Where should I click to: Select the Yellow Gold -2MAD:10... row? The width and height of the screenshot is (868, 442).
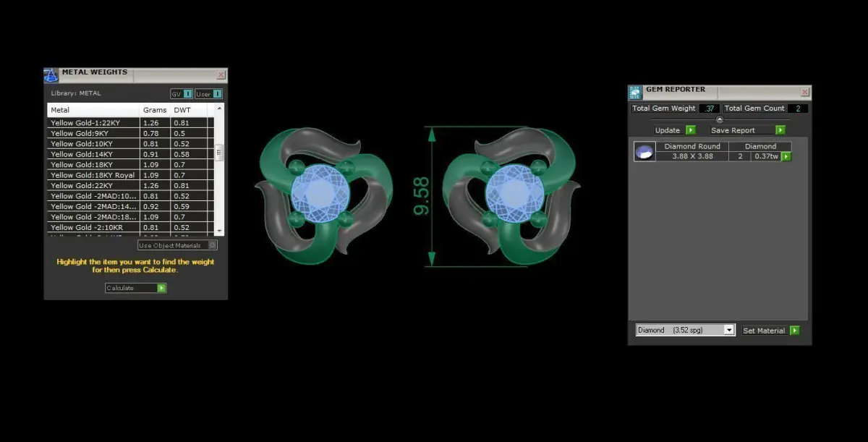(x=132, y=196)
